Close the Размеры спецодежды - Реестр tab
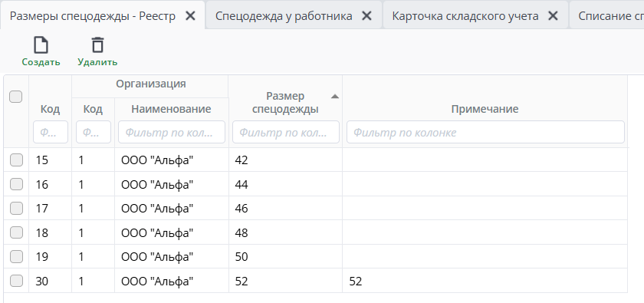 pyautogui.click(x=190, y=16)
